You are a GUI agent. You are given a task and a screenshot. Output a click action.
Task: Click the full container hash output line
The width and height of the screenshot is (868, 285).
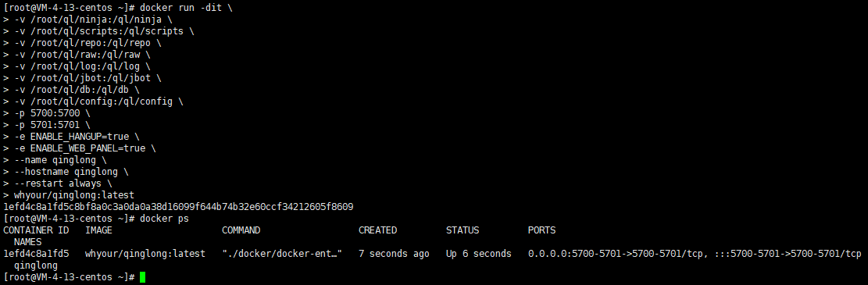(x=178, y=207)
